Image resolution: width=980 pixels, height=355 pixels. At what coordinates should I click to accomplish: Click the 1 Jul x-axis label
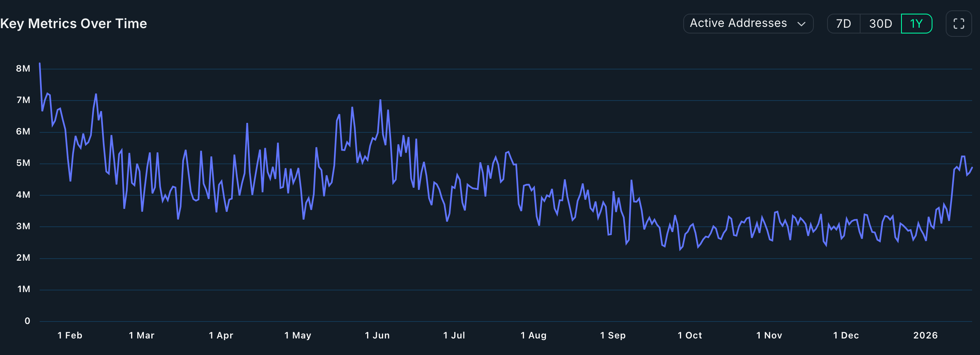pyautogui.click(x=454, y=336)
